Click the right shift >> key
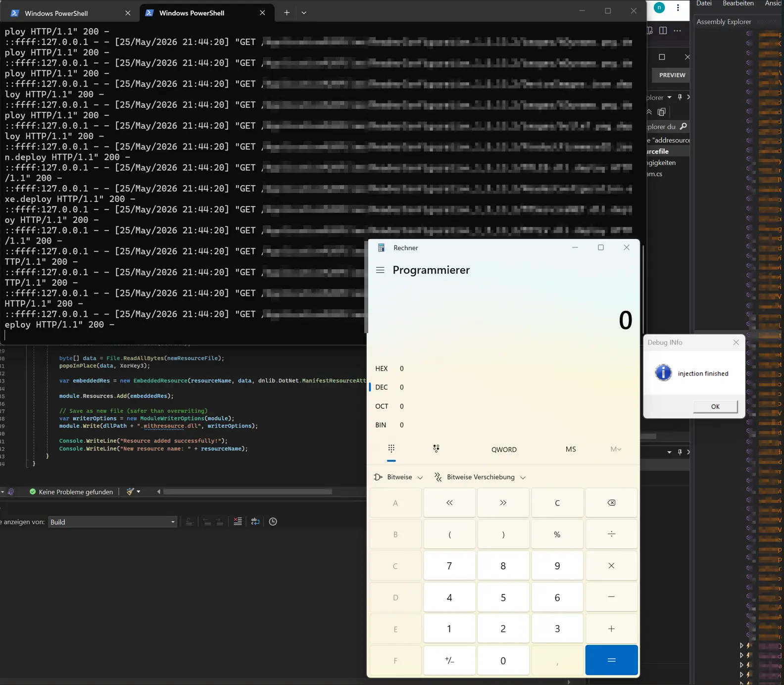Screen dimensions: 784x685 (x=503, y=503)
